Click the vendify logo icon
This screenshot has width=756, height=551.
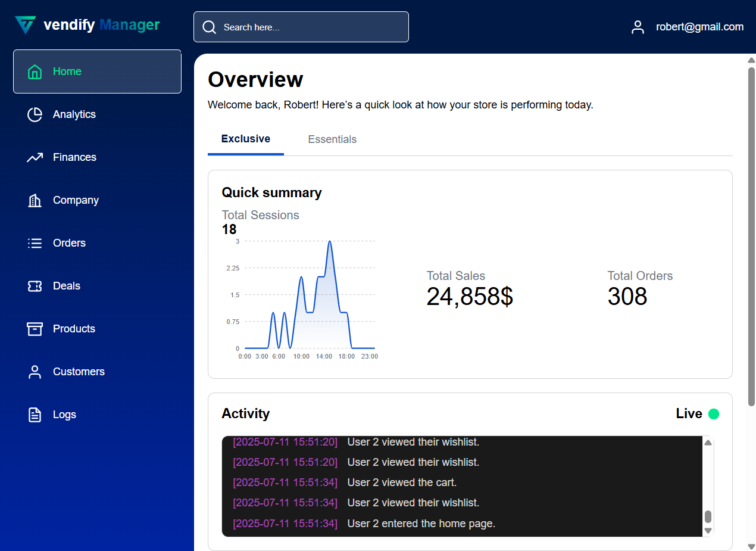coord(26,25)
